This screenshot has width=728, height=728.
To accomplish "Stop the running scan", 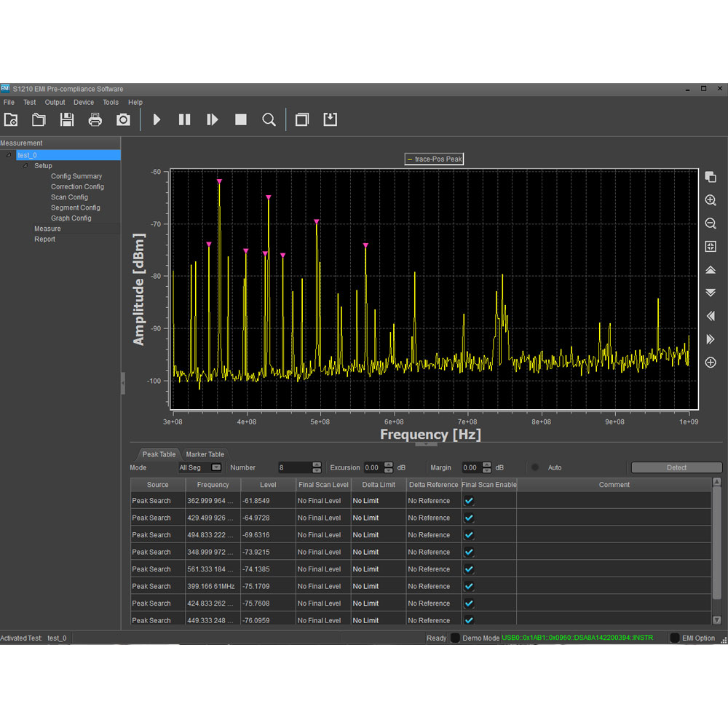I will pyautogui.click(x=241, y=119).
